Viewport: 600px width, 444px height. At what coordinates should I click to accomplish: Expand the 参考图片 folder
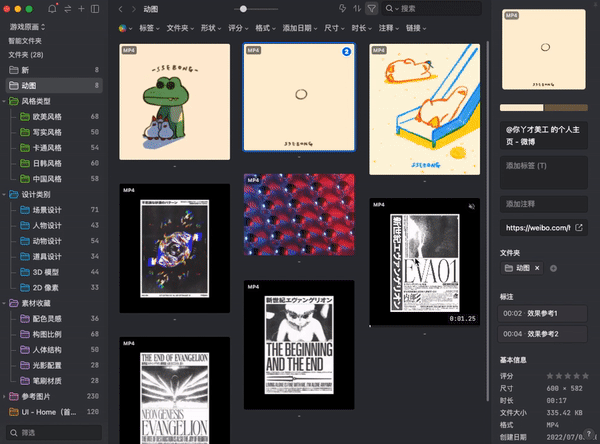pyautogui.click(x=4, y=397)
